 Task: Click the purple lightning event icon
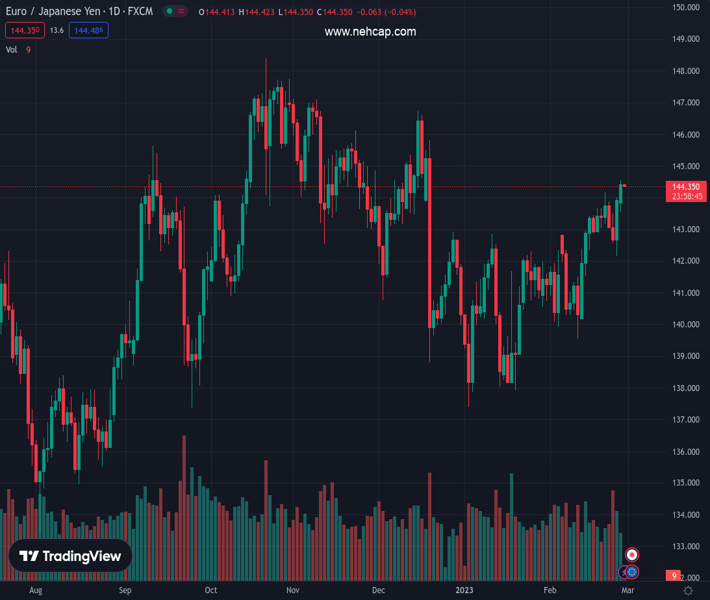click(623, 572)
